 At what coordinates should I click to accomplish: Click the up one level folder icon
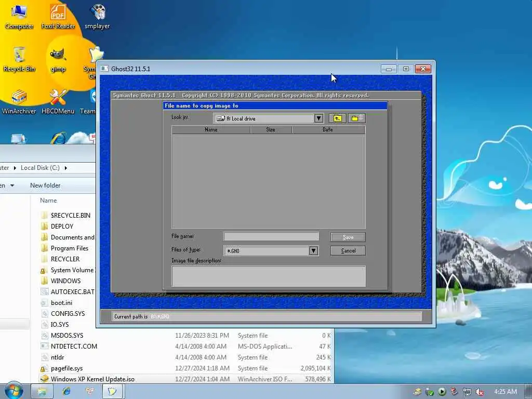(x=337, y=118)
